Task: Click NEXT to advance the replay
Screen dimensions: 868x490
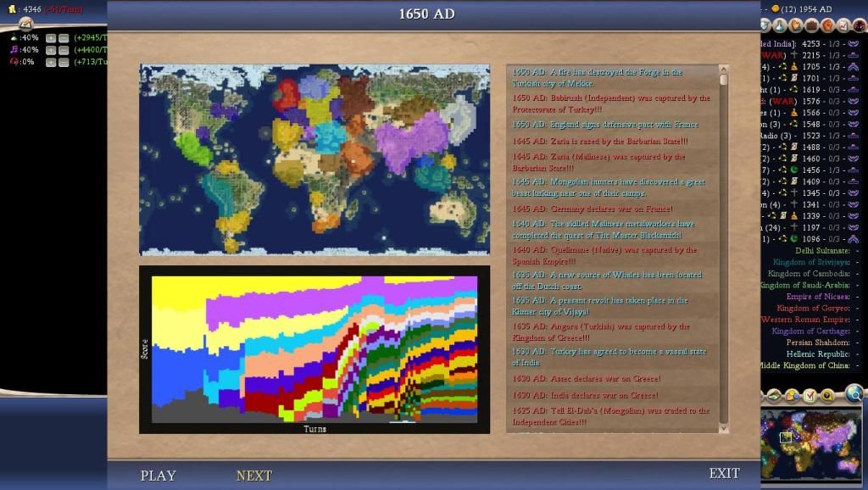Action: tap(254, 476)
